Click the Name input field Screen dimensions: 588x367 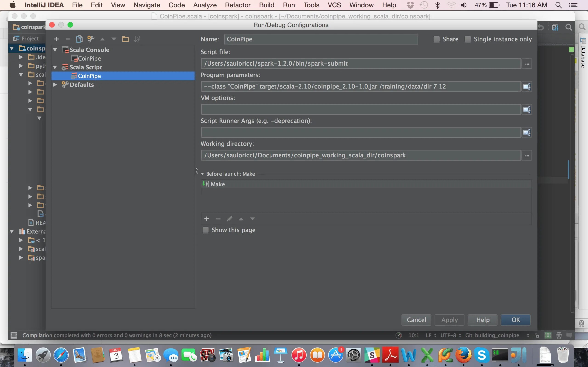(321, 39)
